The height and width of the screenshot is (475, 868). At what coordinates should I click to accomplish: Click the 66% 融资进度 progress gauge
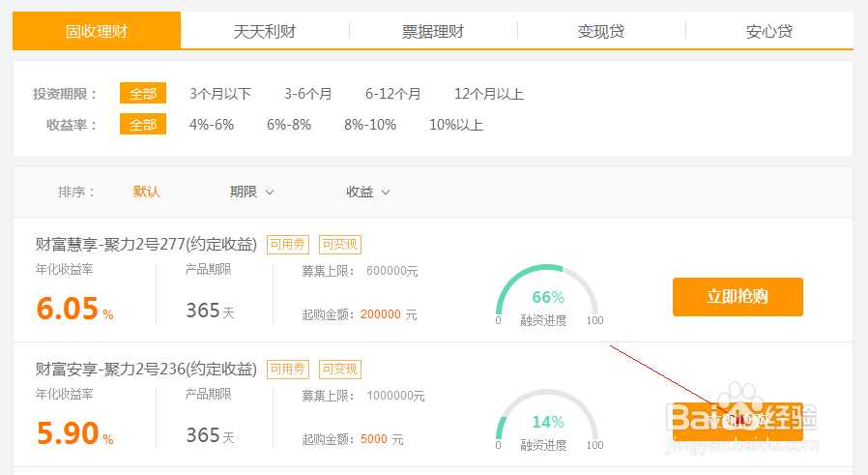click(547, 297)
